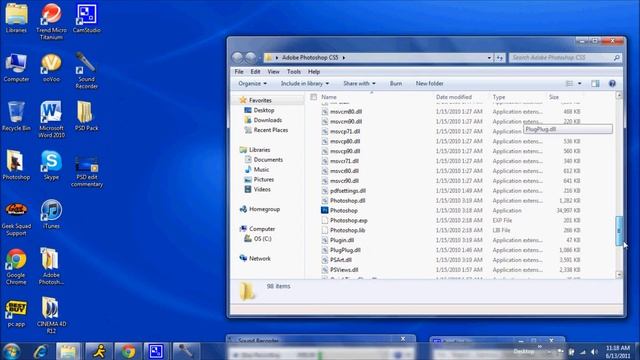Expand the address bar history dropdown
This screenshot has width=640, height=360.
489,58
